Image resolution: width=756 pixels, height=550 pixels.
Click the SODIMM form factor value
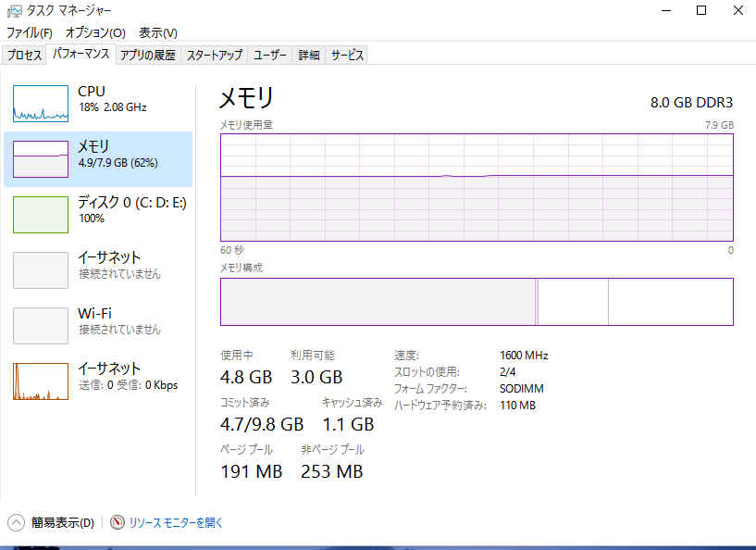522,388
